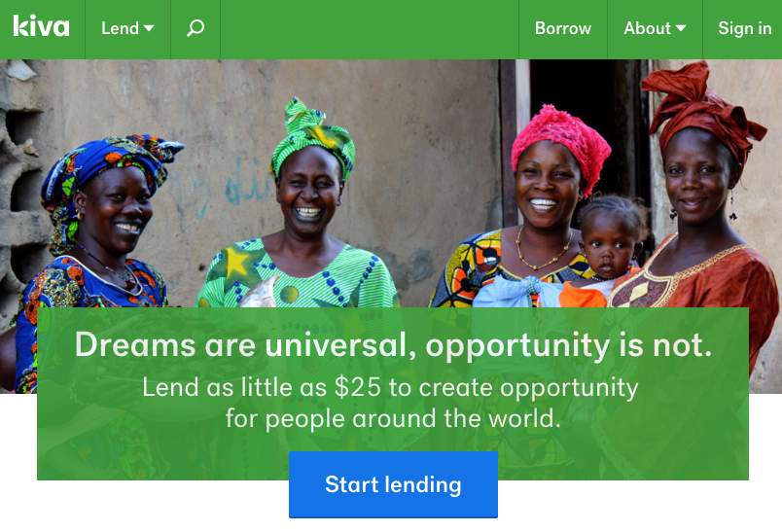The width and height of the screenshot is (782, 532).
Task: Expand the Lend dropdown arrow
Action: 149,29
